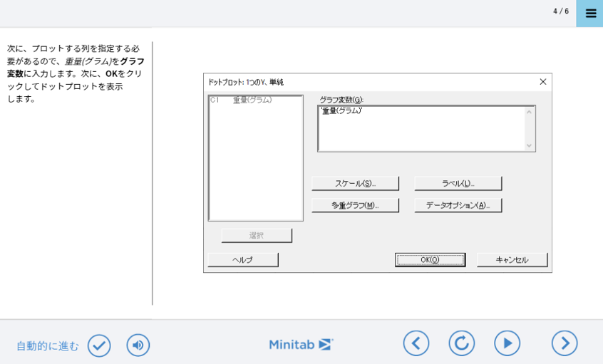Replay the current slide with reload icon

click(x=461, y=343)
